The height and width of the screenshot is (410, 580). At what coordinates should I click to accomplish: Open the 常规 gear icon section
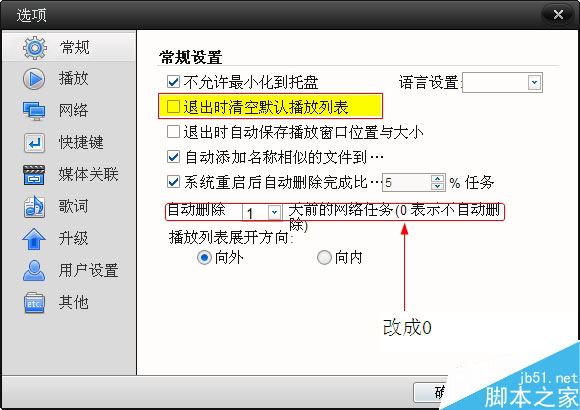35,48
